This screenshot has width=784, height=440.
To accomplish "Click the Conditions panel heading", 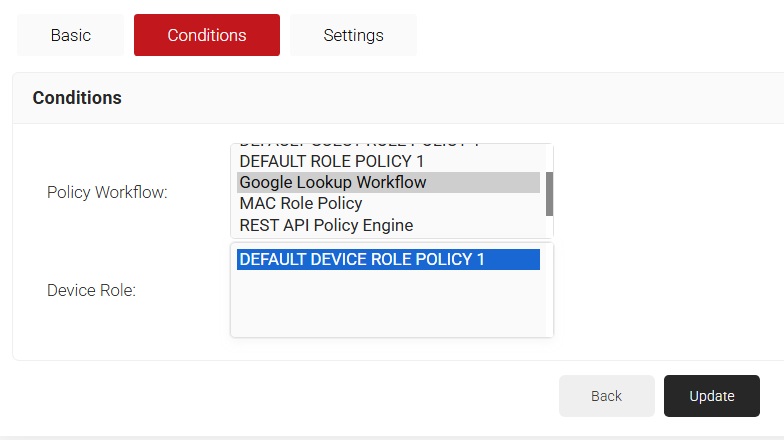I will 77,98.
